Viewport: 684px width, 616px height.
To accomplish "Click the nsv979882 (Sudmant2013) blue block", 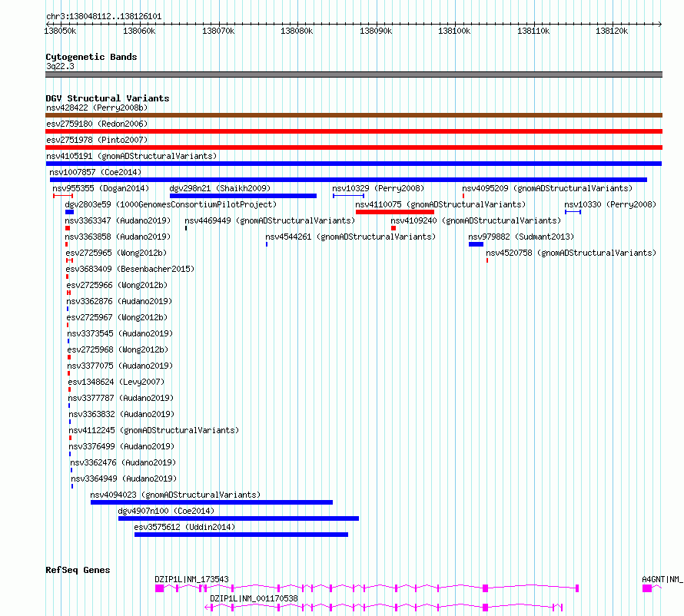I will pyautogui.click(x=476, y=244).
